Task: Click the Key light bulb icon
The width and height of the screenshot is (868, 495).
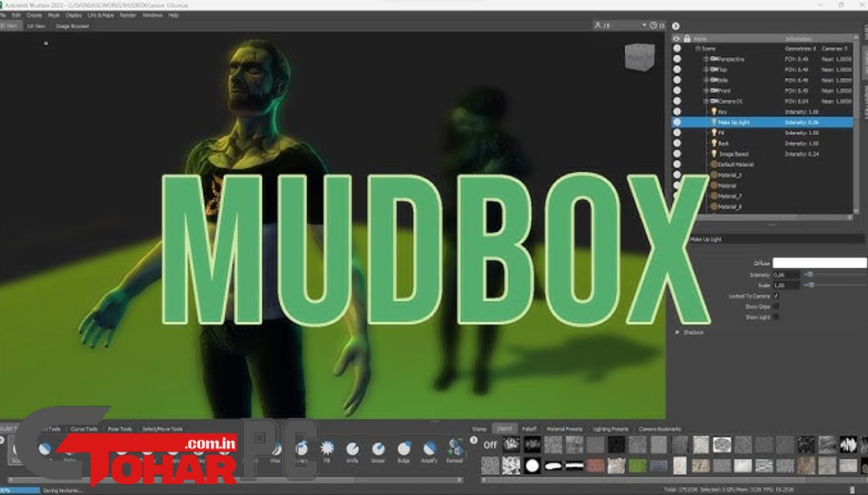Action: click(x=713, y=112)
